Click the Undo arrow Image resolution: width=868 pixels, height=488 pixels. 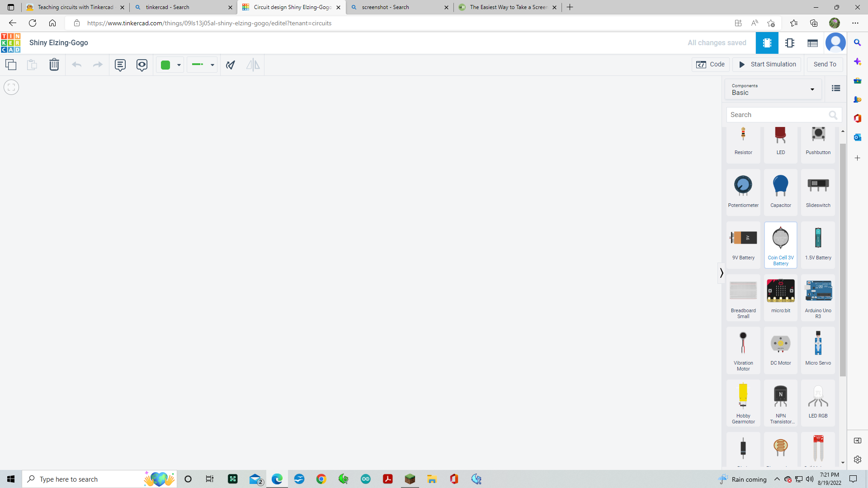click(76, 65)
